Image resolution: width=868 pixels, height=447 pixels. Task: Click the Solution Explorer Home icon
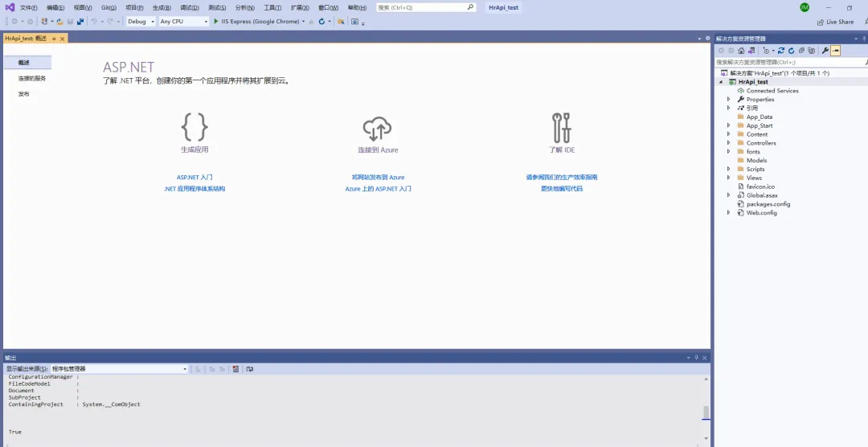(741, 51)
